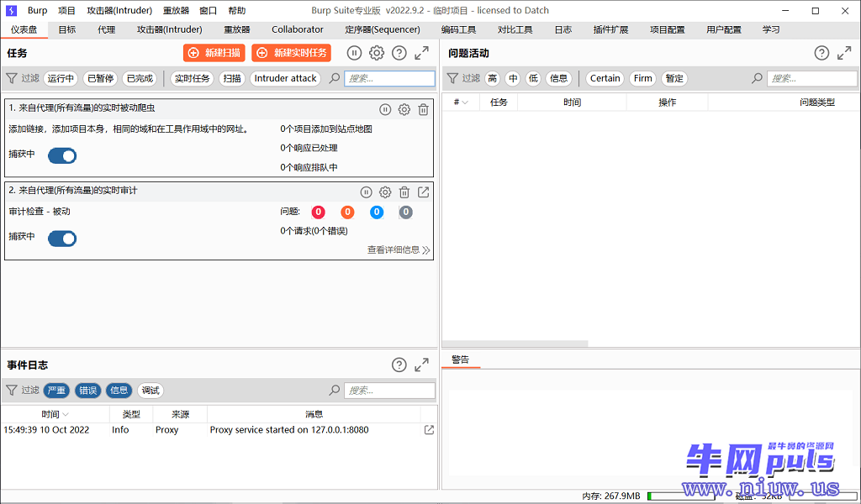
Task: Switch to the 定序器(Sequencer) tab
Action: (383, 29)
